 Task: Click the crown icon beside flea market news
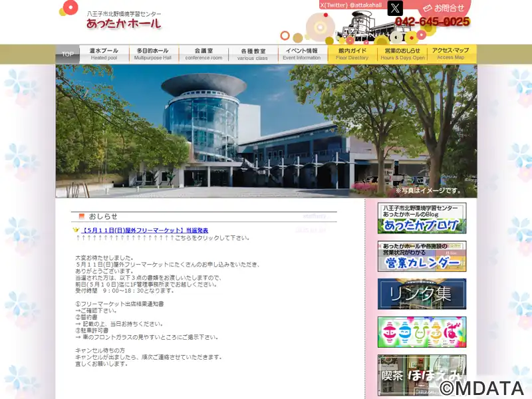click(76, 230)
